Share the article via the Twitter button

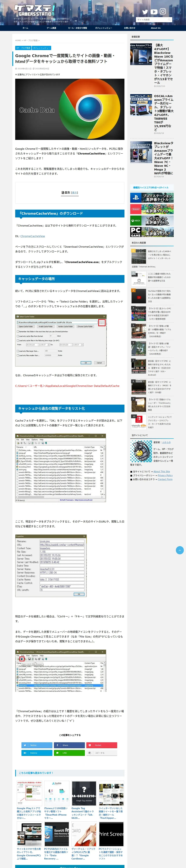[37, 745]
